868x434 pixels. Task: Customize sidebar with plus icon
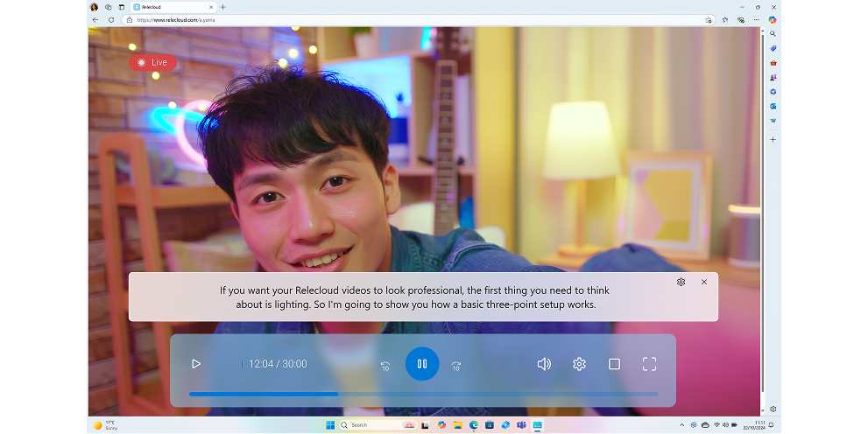pyautogui.click(x=773, y=140)
